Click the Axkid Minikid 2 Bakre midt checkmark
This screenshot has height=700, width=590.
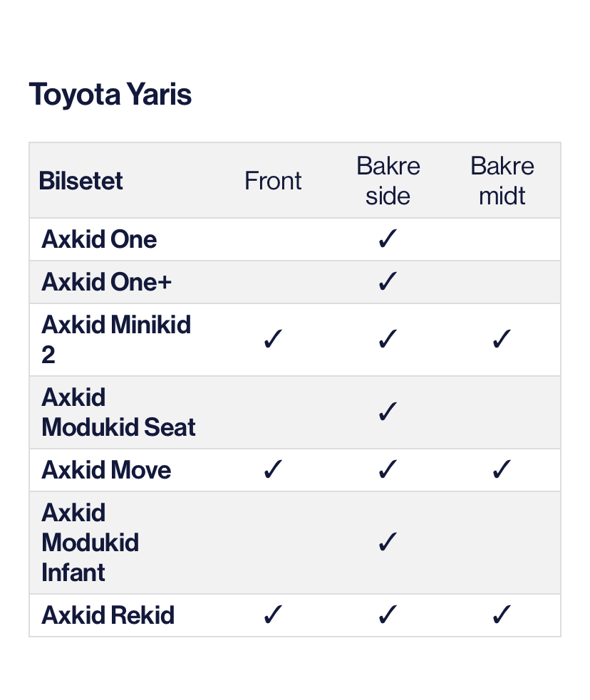coord(502,339)
